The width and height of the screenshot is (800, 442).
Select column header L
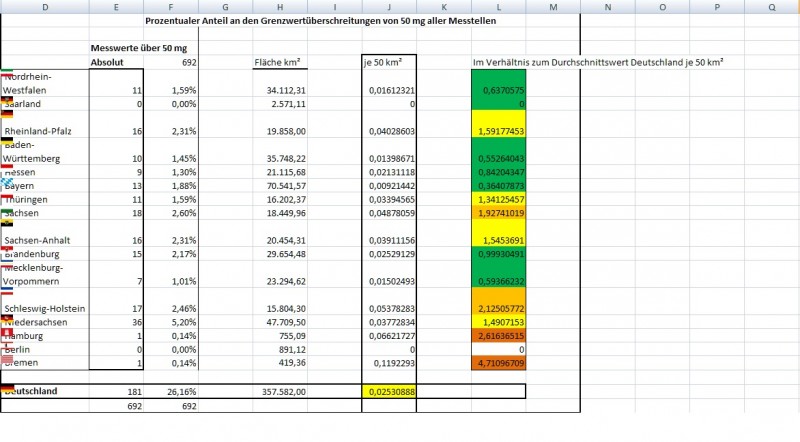[x=498, y=7]
